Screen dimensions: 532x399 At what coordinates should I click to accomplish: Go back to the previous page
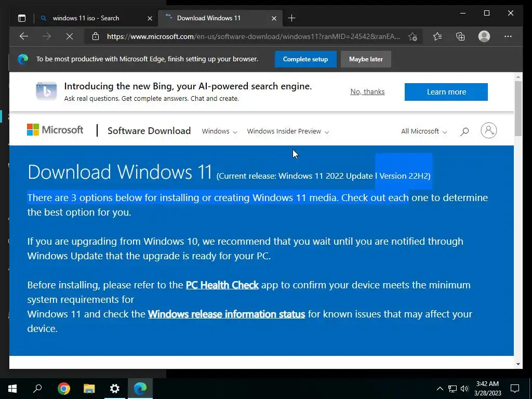tap(24, 36)
